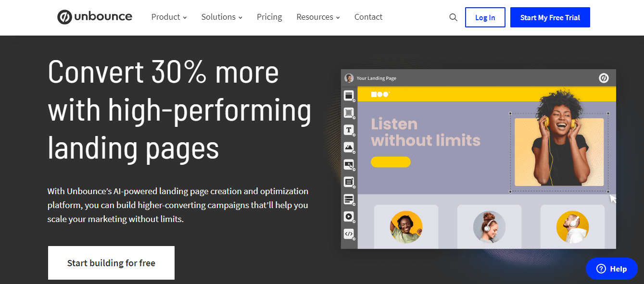Pick the video tool with play icon
This screenshot has width=644, height=284.
click(x=349, y=217)
